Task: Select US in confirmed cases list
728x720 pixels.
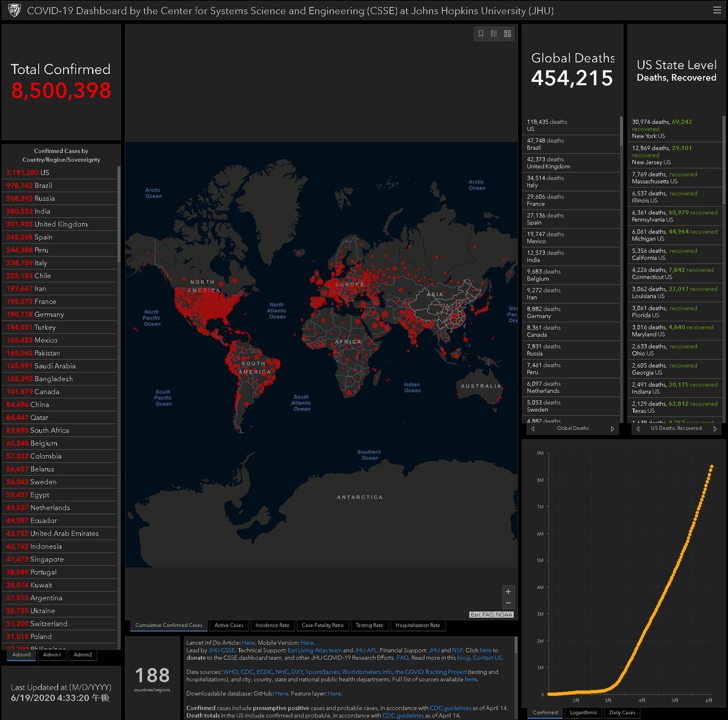Action: [59, 172]
